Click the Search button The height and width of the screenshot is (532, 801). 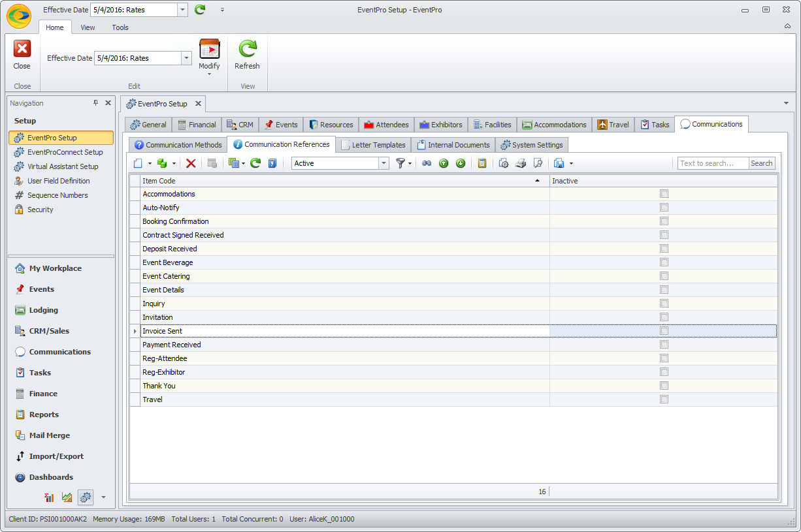761,163
